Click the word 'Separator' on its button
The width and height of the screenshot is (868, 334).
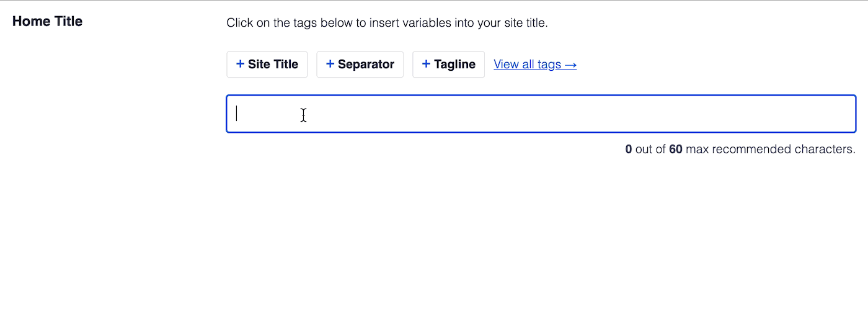coord(366,65)
